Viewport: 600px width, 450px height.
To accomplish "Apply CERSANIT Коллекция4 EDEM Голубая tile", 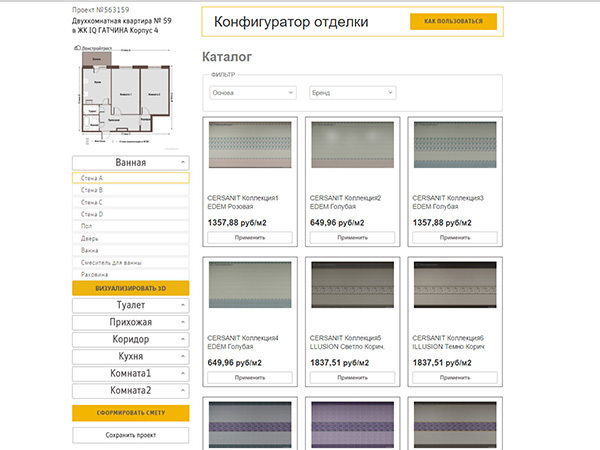I will 250,378.
